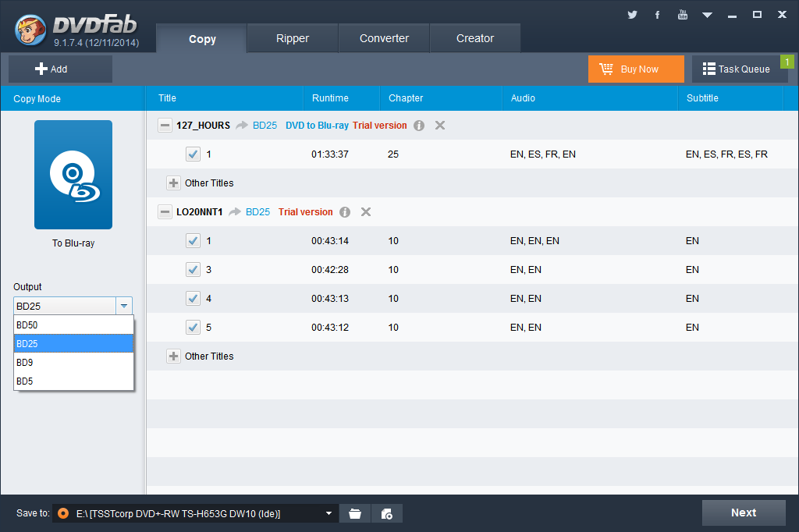Click the Title column header

point(225,98)
